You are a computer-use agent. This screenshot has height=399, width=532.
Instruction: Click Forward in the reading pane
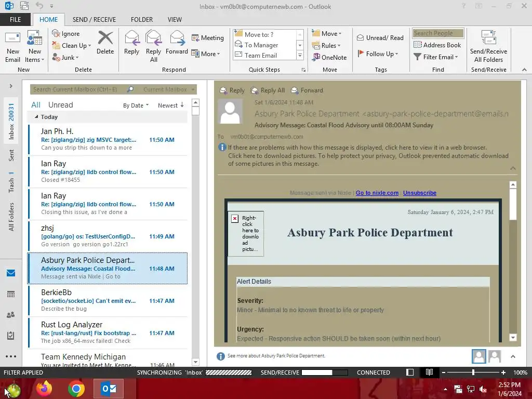tap(307, 90)
